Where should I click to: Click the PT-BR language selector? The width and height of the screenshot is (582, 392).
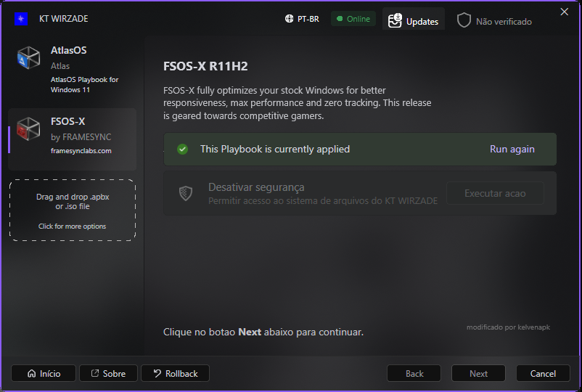(x=302, y=19)
